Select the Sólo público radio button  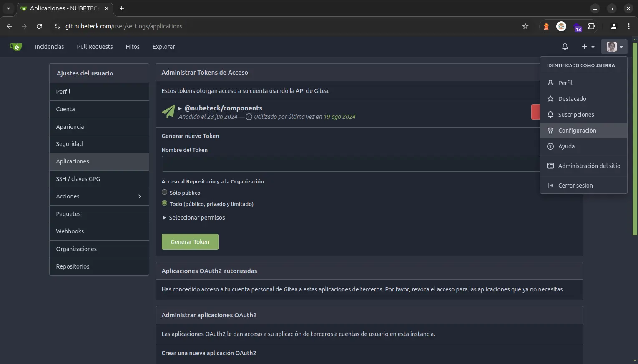point(165,192)
